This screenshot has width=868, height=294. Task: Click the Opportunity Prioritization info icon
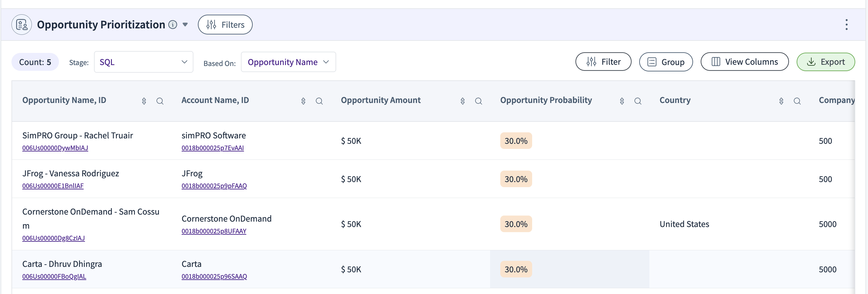pos(172,25)
